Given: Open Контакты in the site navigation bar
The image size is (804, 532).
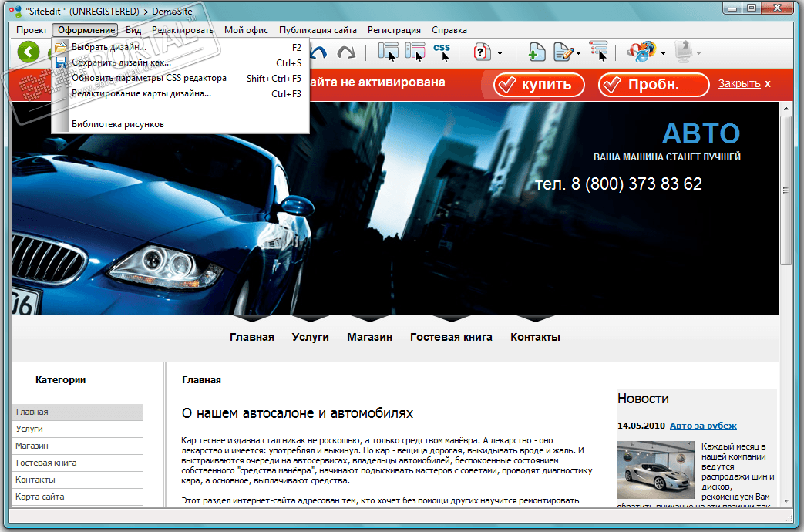Looking at the screenshot, I should tap(535, 337).
